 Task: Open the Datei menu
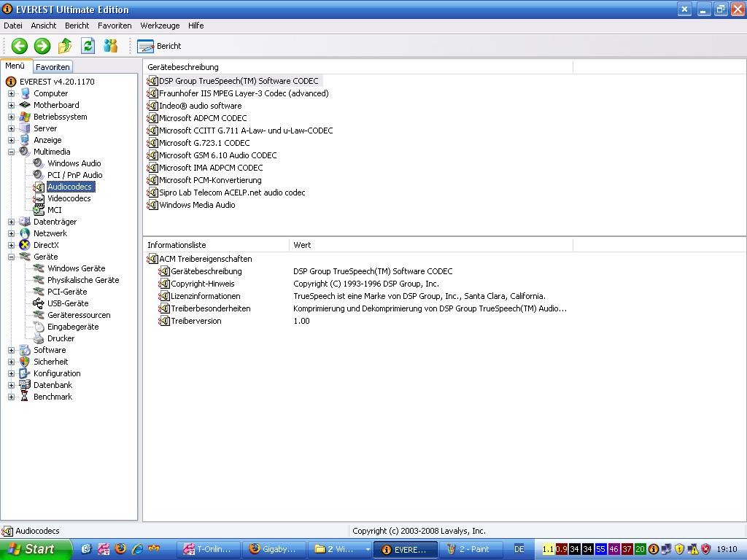tap(13, 26)
